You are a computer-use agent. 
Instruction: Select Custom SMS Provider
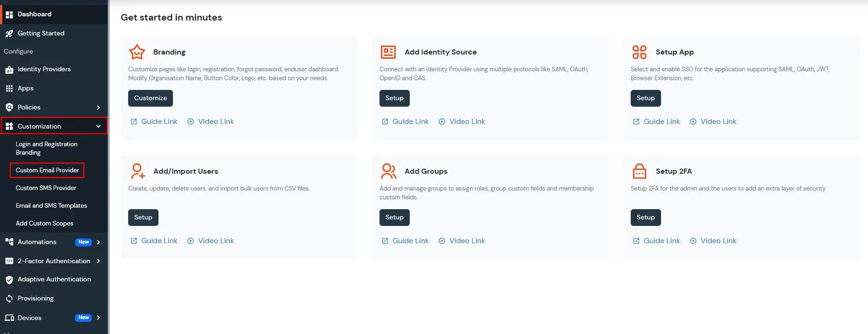click(46, 188)
